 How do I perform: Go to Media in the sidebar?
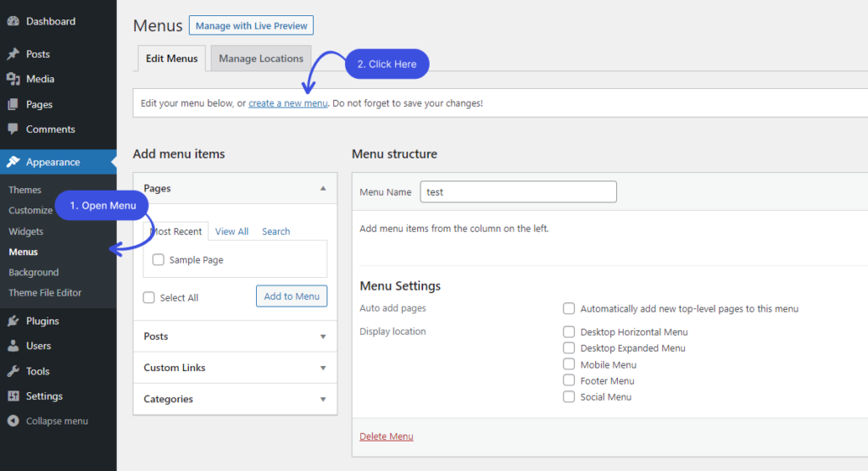pyautogui.click(x=40, y=79)
